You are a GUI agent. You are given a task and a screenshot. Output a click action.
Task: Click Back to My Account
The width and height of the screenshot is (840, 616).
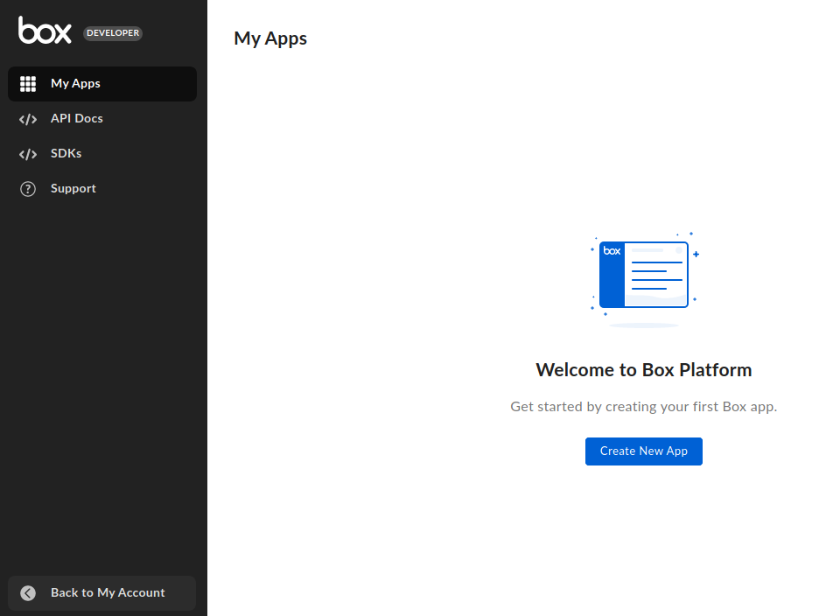108,592
